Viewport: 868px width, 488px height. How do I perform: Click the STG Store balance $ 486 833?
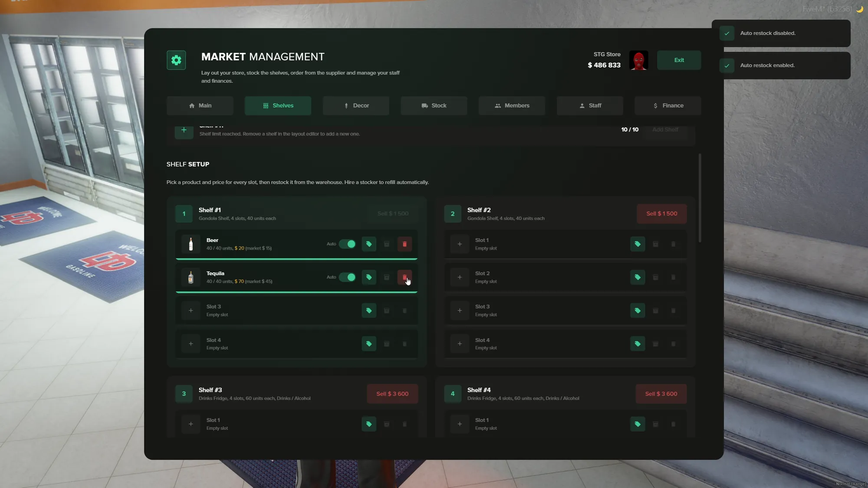pos(604,65)
